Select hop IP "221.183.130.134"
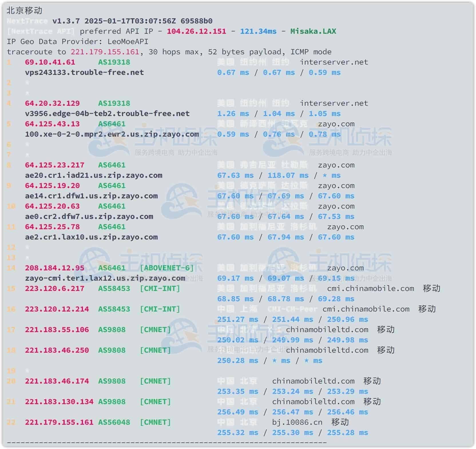 59,402
